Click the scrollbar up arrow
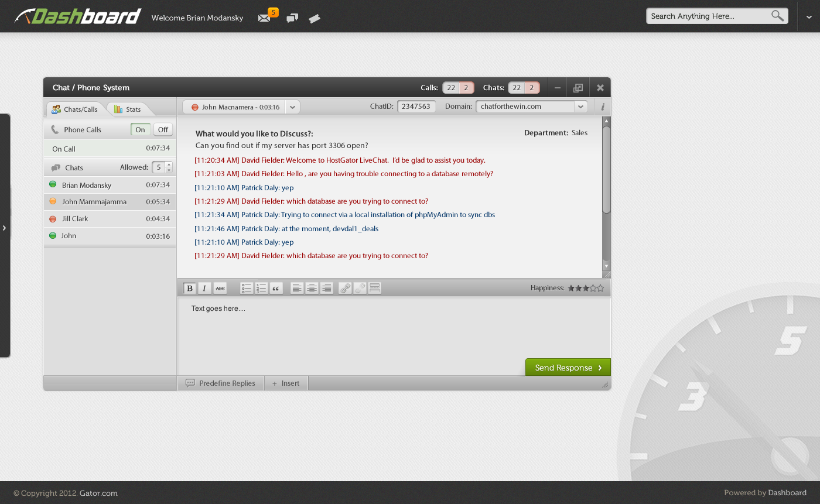This screenshot has height=504, width=820. coord(607,121)
